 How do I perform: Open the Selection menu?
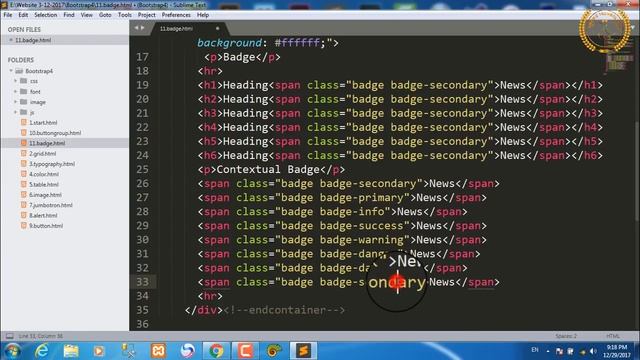pyautogui.click(x=45, y=15)
